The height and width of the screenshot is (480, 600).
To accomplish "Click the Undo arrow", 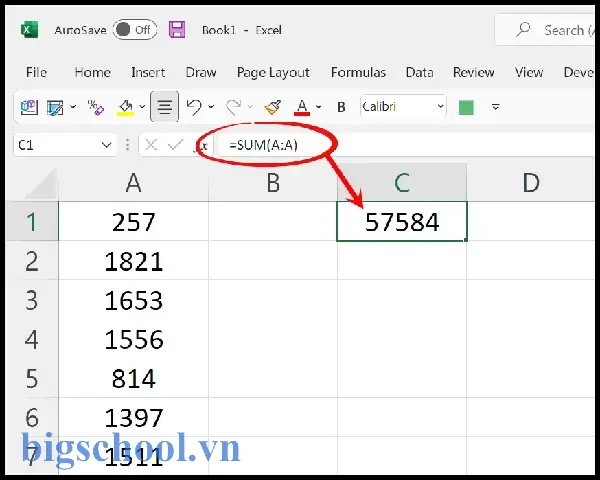I will tap(194, 107).
